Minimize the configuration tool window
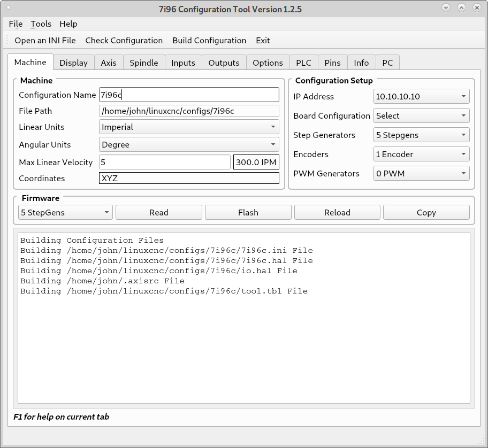Screen dimensions: 488x448 click(x=446, y=8)
